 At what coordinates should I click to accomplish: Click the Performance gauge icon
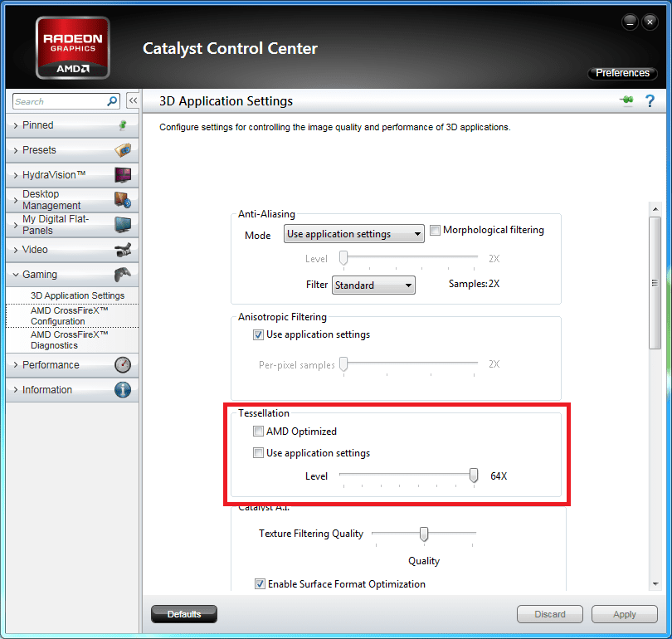pyautogui.click(x=123, y=364)
